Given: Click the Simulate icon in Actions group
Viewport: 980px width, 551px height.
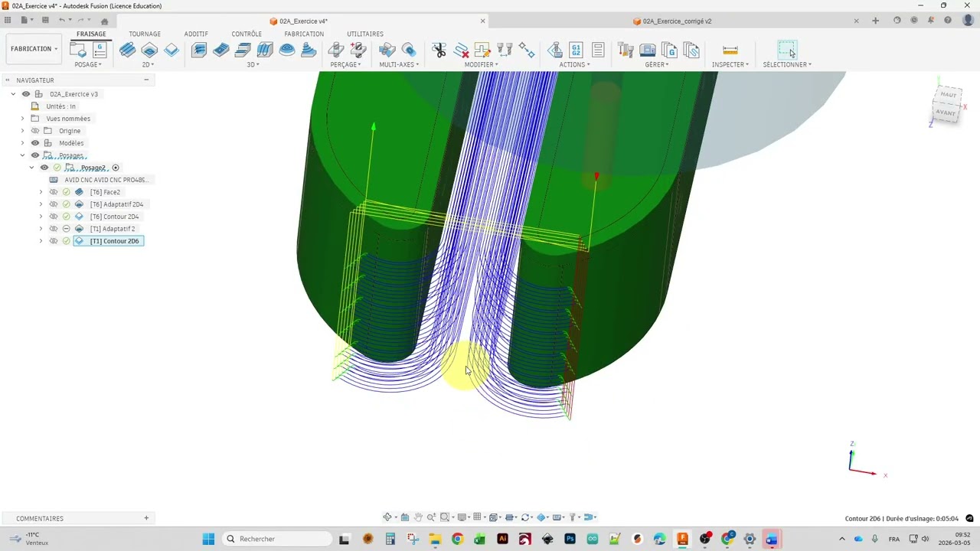Looking at the screenshot, I should (x=554, y=50).
